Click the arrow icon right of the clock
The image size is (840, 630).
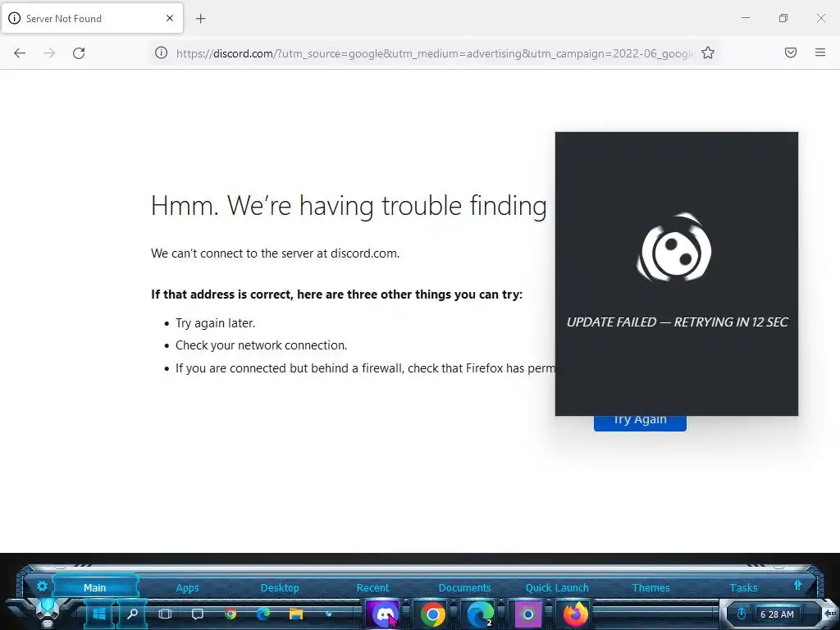pyautogui.click(x=829, y=614)
